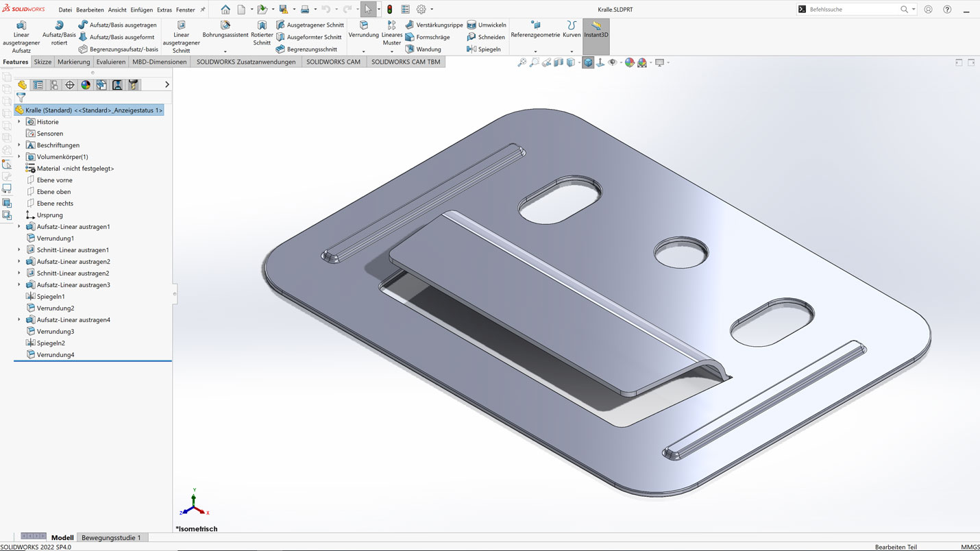This screenshot has height=551, width=980.
Task: Open the SOLIDWORKS CAM milling tool tab
Action: [x=134, y=85]
